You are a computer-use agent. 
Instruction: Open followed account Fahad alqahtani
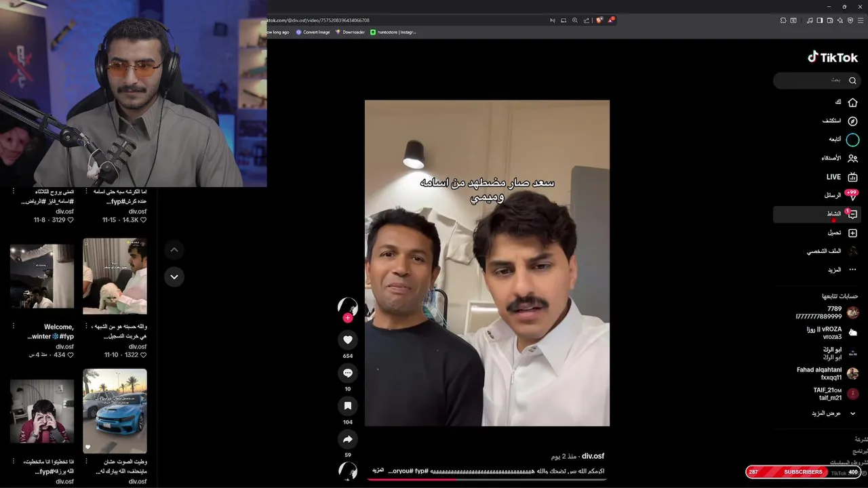click(828, 373)
